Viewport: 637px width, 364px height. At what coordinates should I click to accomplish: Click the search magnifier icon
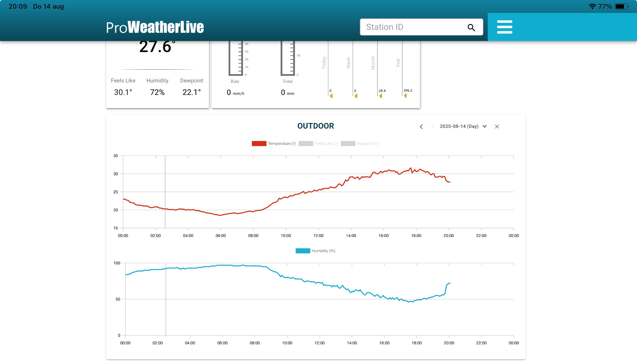tap(471, 27)
